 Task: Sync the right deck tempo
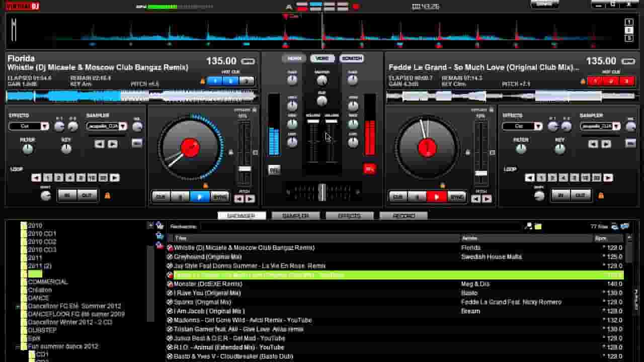(456, 197)
